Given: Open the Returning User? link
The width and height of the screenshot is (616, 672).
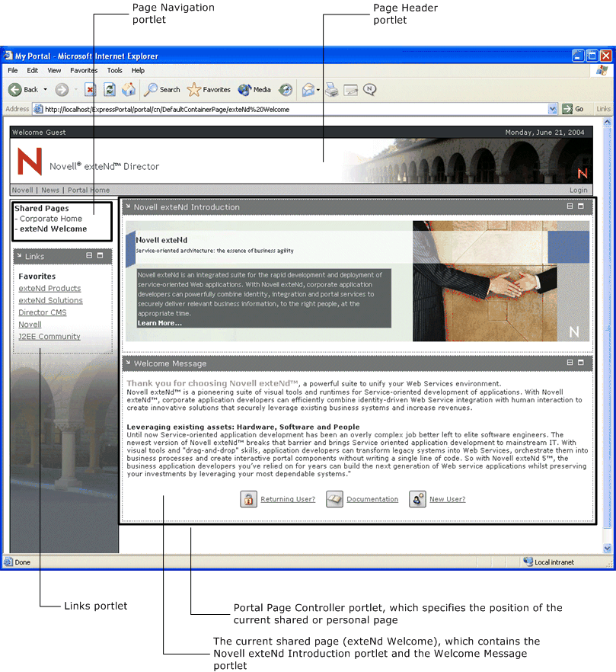Looking at the screenshot, I should [x=288, y=499].
